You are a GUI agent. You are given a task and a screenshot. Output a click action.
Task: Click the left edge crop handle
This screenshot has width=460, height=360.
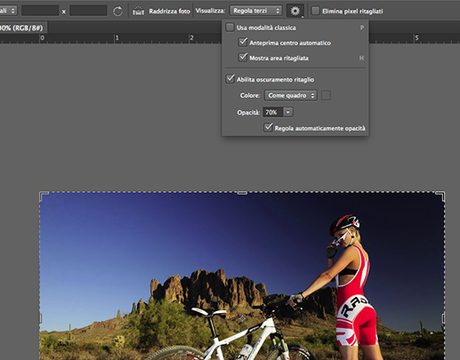click(40, 318)
